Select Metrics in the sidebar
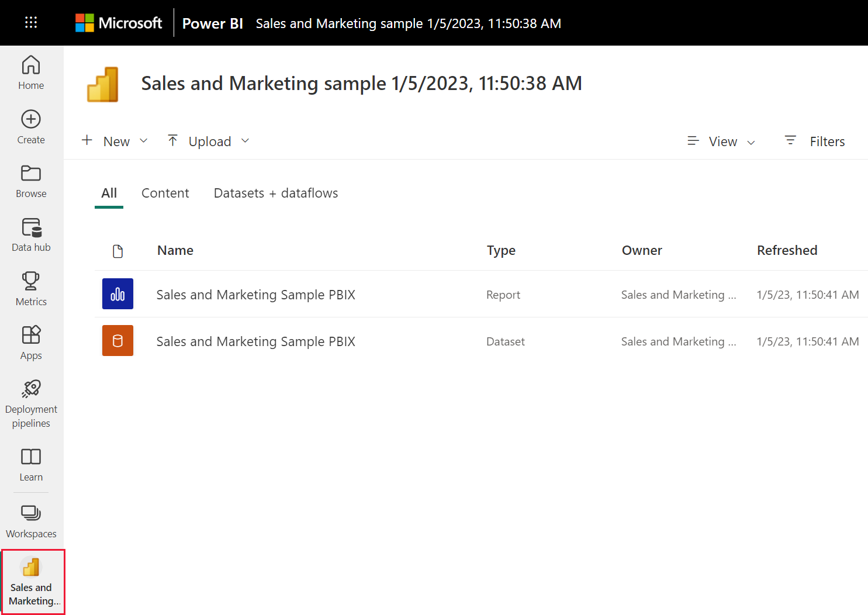Viewport: 868px width, 615px height. click(x=31, y=288)
